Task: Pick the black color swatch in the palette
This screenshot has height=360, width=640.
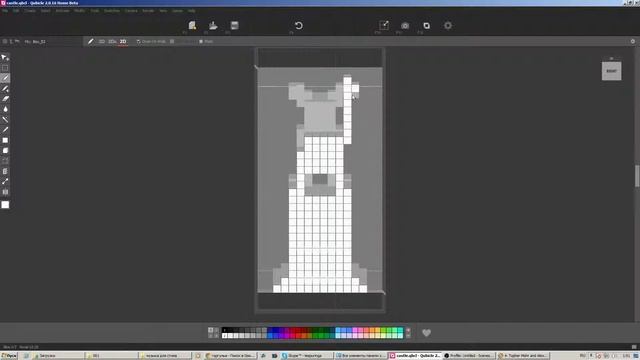Action: 224,330
